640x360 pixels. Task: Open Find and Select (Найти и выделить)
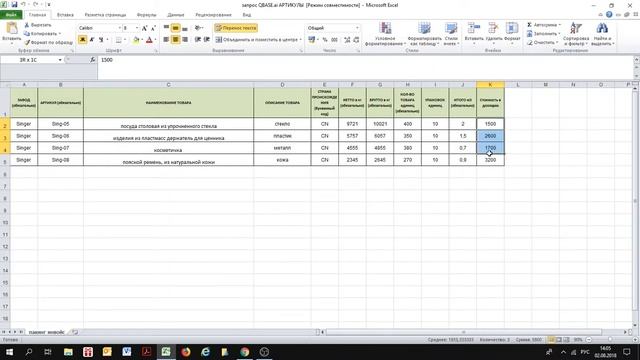click(x=602, y=33)
